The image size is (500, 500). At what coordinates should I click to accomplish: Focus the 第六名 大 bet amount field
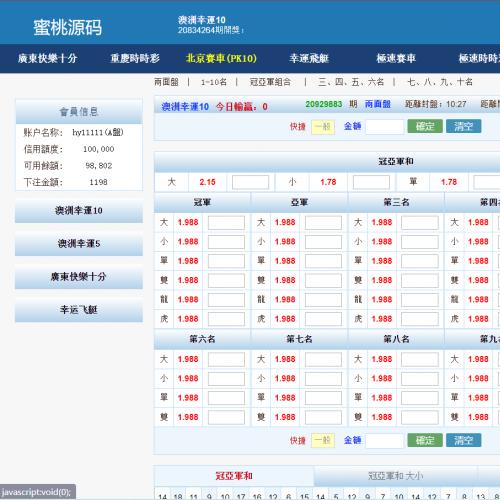coord(226,360)
